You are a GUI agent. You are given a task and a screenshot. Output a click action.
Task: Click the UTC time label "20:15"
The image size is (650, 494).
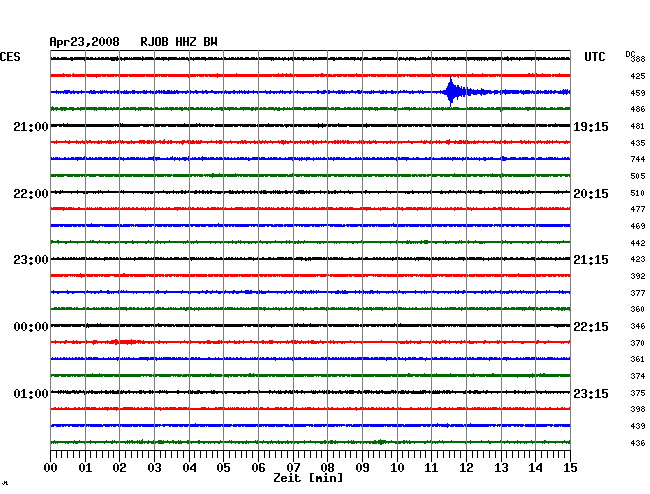tap(591, 194)
